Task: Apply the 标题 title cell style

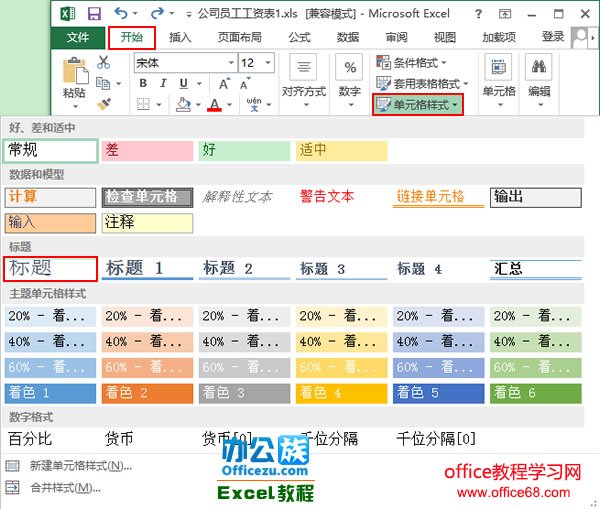Action: tap(50, 269)
